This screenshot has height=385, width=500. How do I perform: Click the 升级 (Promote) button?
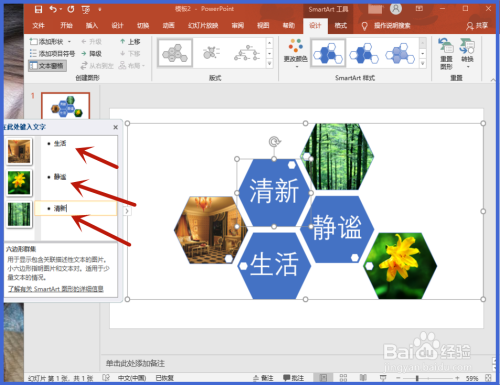(91, 42)
